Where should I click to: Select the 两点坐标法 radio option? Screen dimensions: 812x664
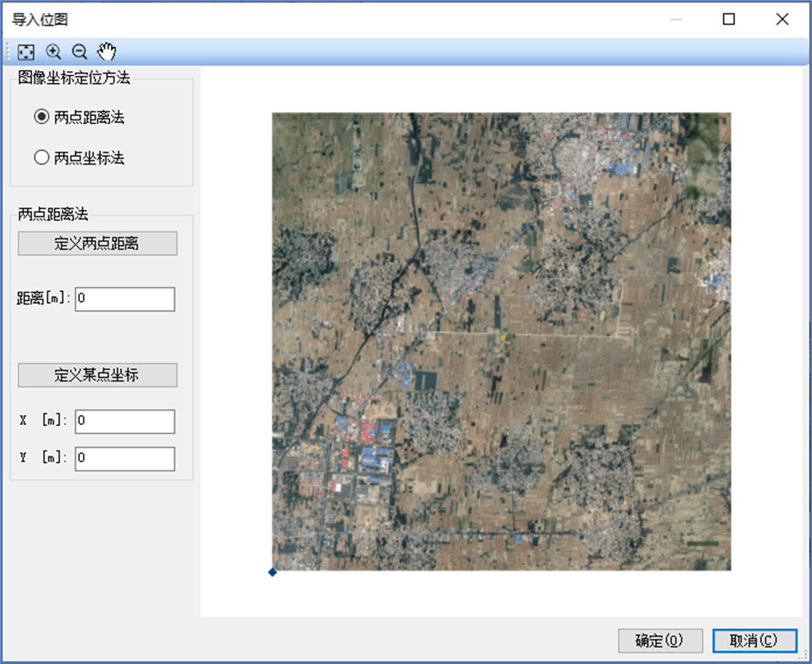[x=78, y=157]
